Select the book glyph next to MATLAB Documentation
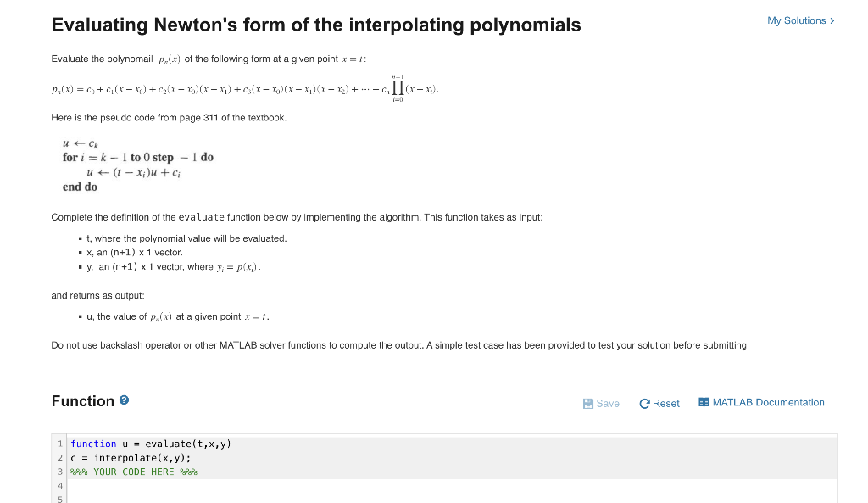The width and height of the screenshot is (868, 503). coord(703,402)
